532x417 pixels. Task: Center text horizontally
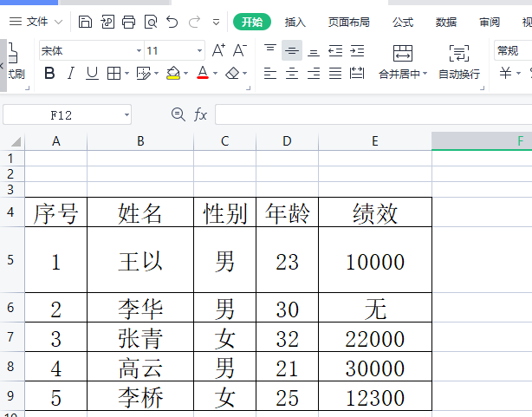coord(292,73)
